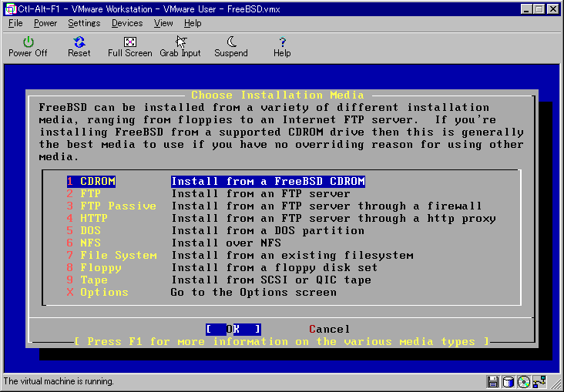Click the Help question mark toolbar icon
This screenshot has height=392, width=564.
[282, 42]
